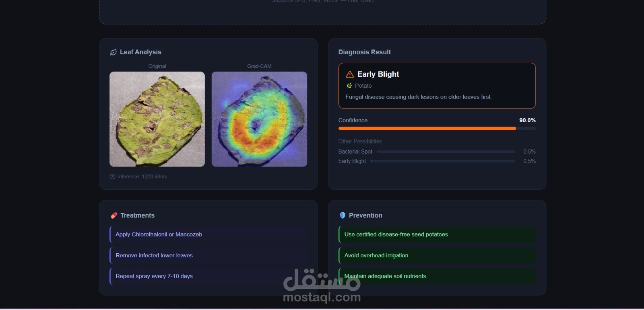Click the 'Repeat spray every 7-10 days' treatment
This screenshot has height=310, width=644.
pyautogui.click(x=208, y=276)
